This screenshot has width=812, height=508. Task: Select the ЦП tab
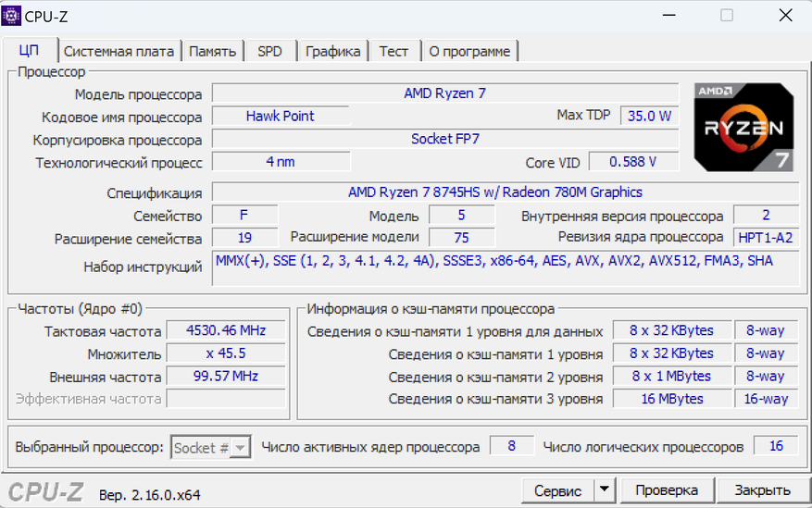click(29, 51)
